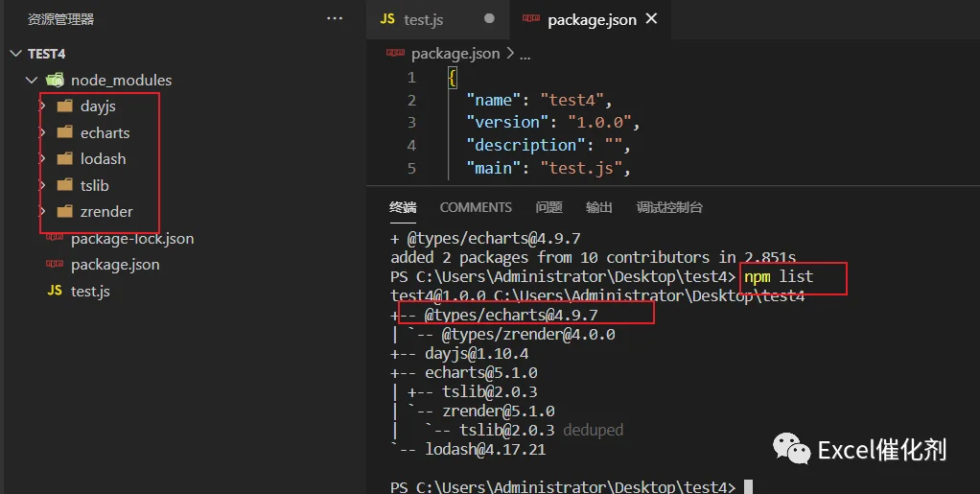The width and height of the screenshot is (980, 494).
Task: Click the npm icon in the breadcrumb
Action: click(396, 53)
